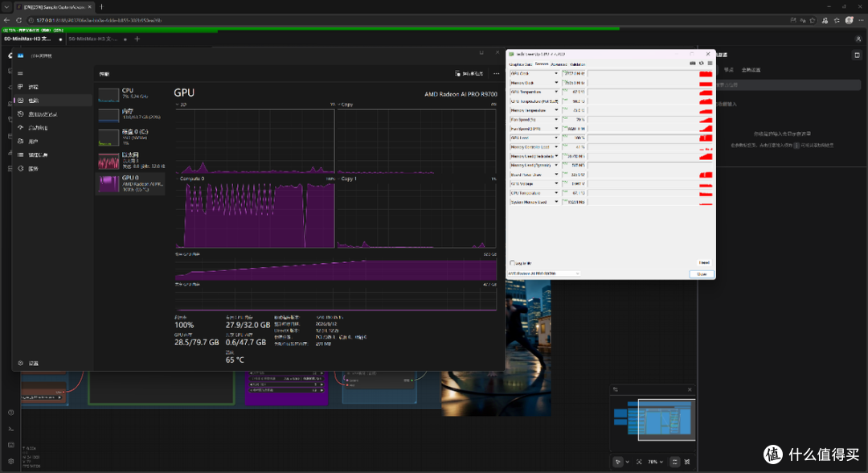Open Fan Speed (RPM) sensor dropdown arrow
This screenshot has width=868, height=473.
tap(556, 129)
